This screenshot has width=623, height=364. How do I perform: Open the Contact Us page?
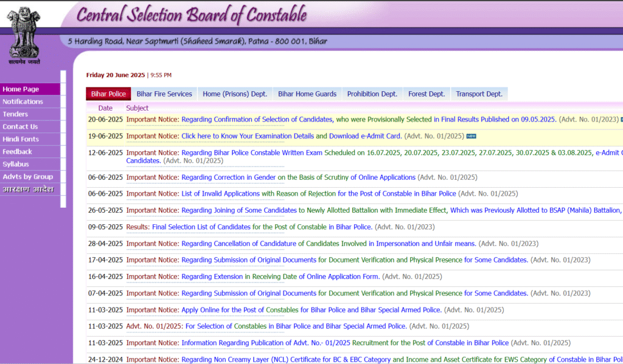pos(30,126)
